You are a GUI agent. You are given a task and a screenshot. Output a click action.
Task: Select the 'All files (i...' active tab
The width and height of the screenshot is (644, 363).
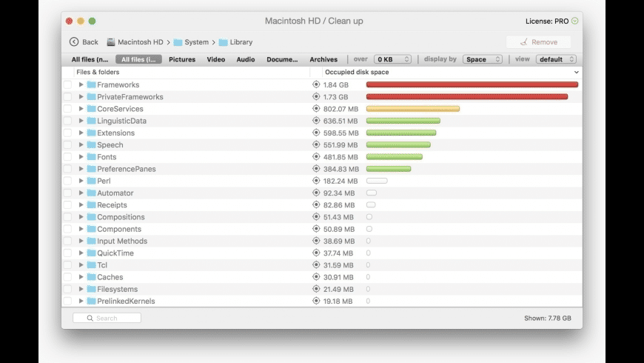pos(138,59)
